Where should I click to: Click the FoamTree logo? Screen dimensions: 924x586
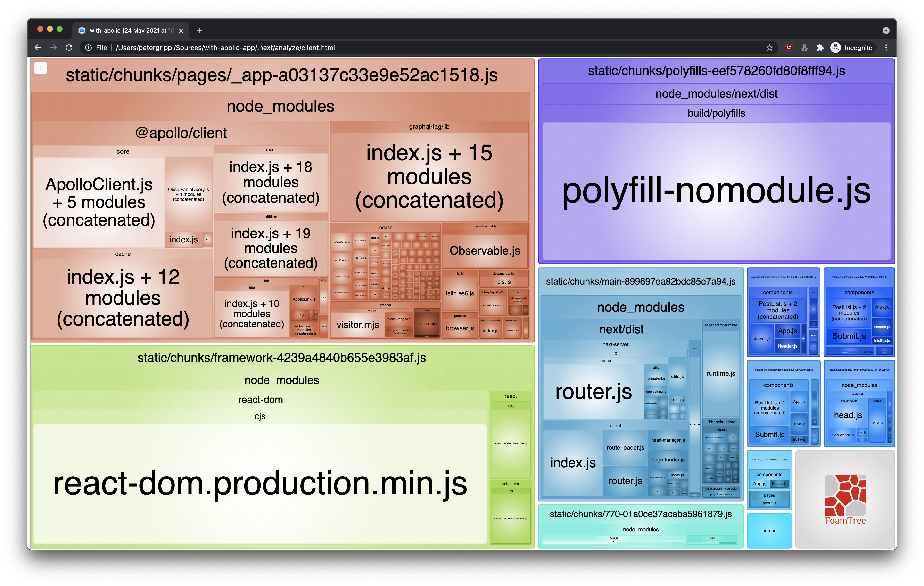coord(845,499)
